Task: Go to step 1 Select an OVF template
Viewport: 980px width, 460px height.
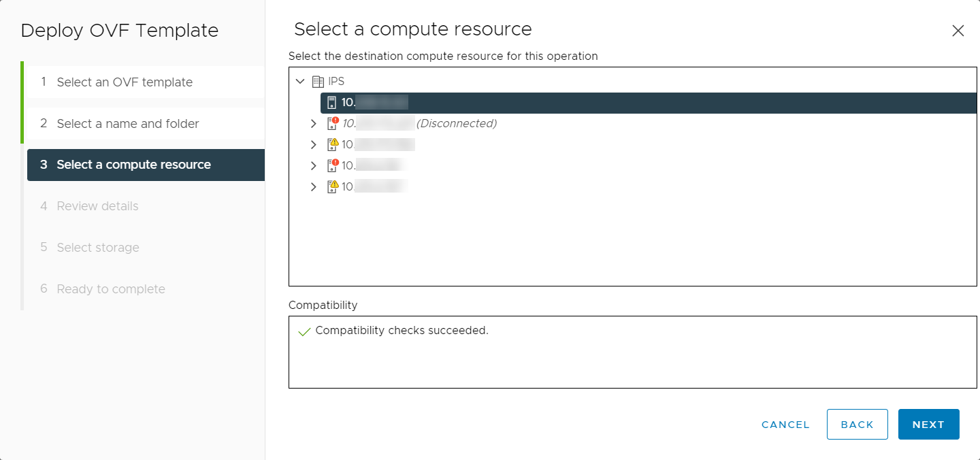Action: point(145,82)
